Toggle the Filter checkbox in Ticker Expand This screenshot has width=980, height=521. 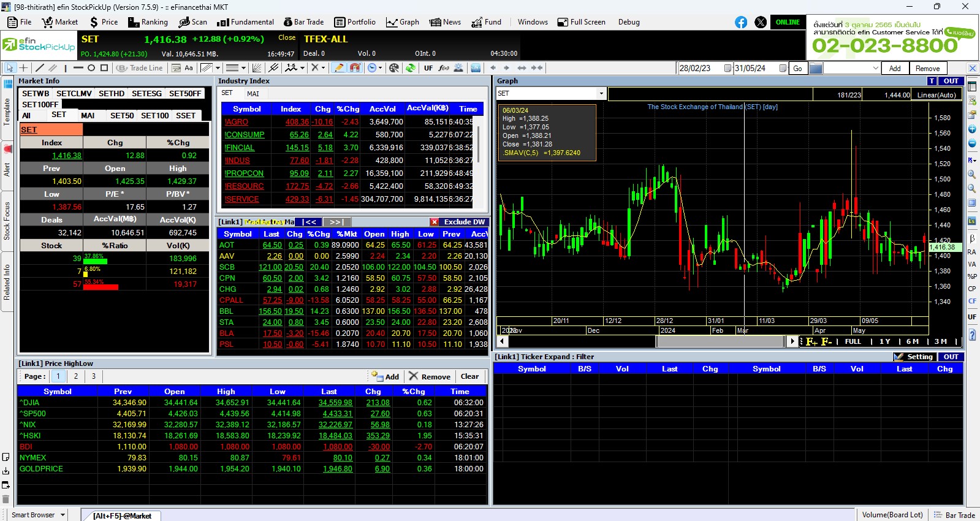[898, 357]
